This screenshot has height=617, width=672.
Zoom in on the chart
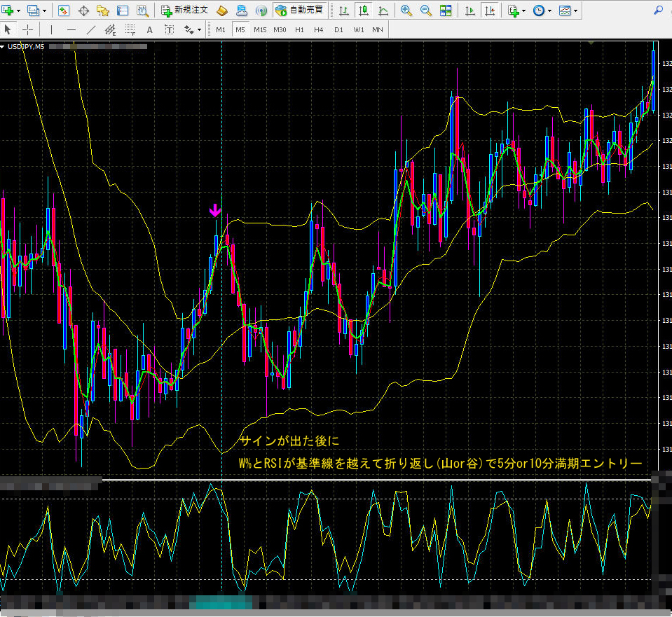[406, 11]
